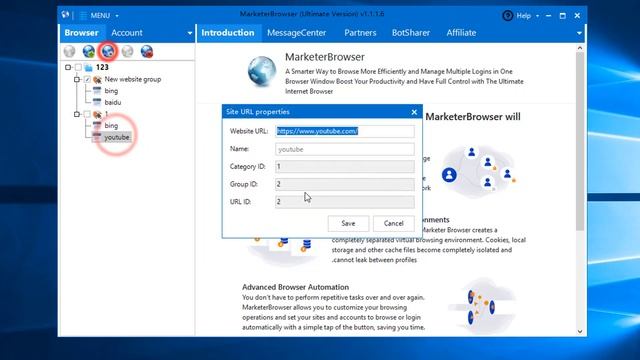640x360 pixels.
Task: Click the URL ID field
Action: [x=345, y=202]
